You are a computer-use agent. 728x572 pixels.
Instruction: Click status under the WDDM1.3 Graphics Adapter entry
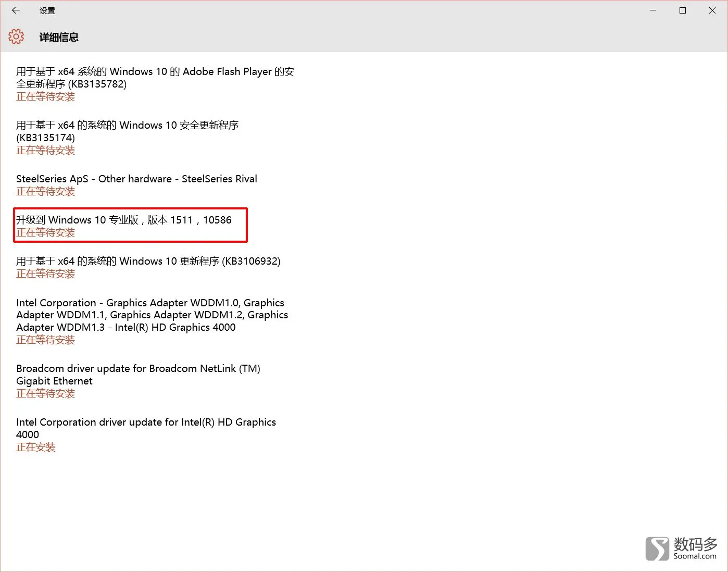point(46,340)
